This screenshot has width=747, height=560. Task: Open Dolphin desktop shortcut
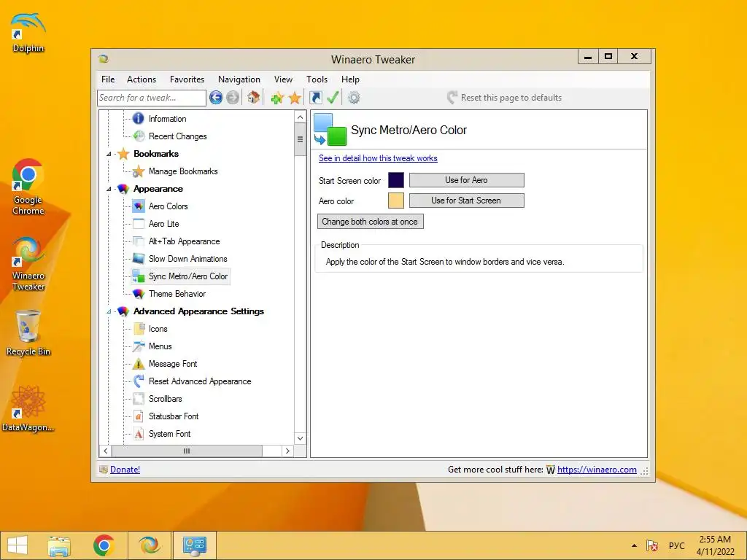[28, 32]
